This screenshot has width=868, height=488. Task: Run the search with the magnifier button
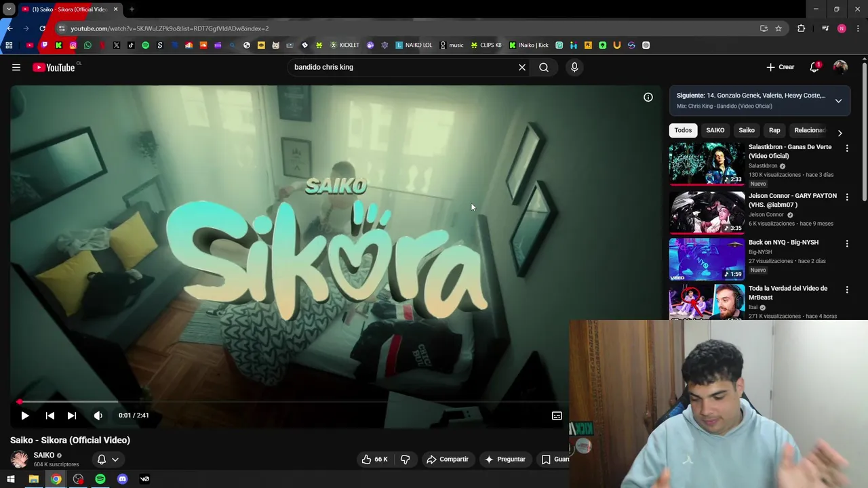point(544,67)
